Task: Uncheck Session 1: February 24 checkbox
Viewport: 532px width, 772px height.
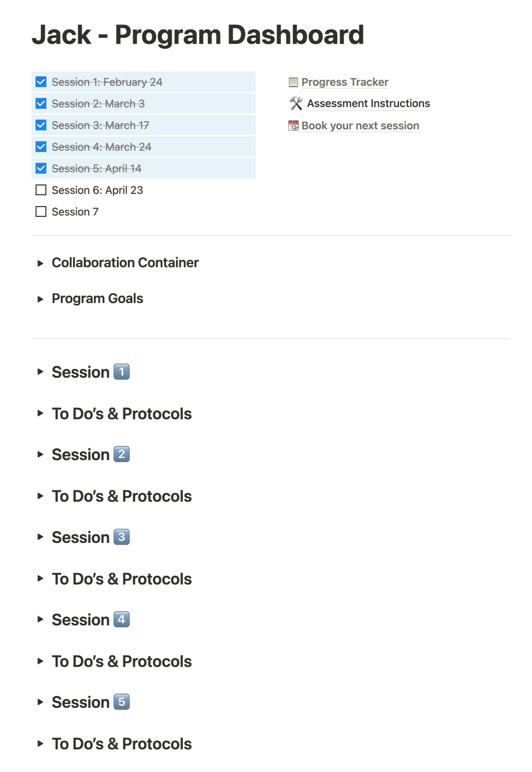Action: (x=41, y=82)
